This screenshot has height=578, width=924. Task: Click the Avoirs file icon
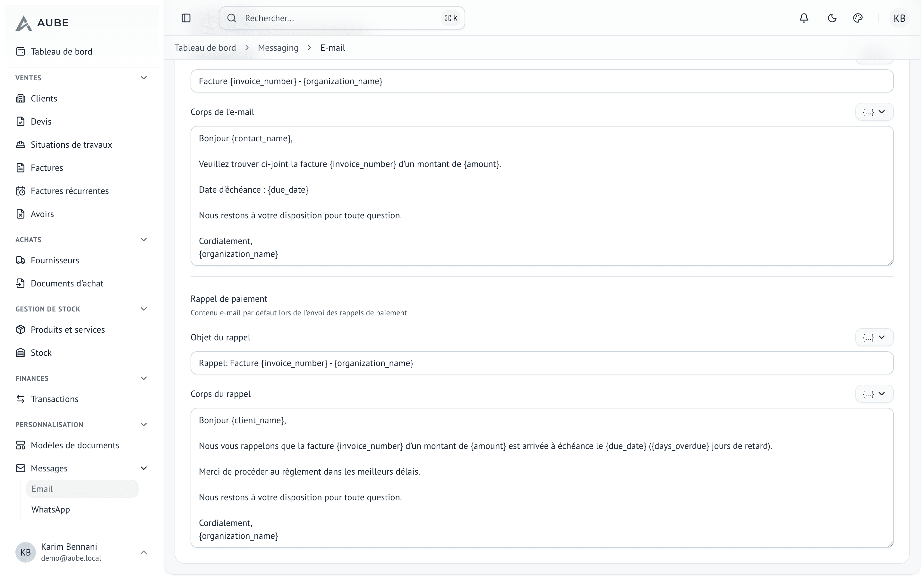pyautogui.click(x=21, y=214)
